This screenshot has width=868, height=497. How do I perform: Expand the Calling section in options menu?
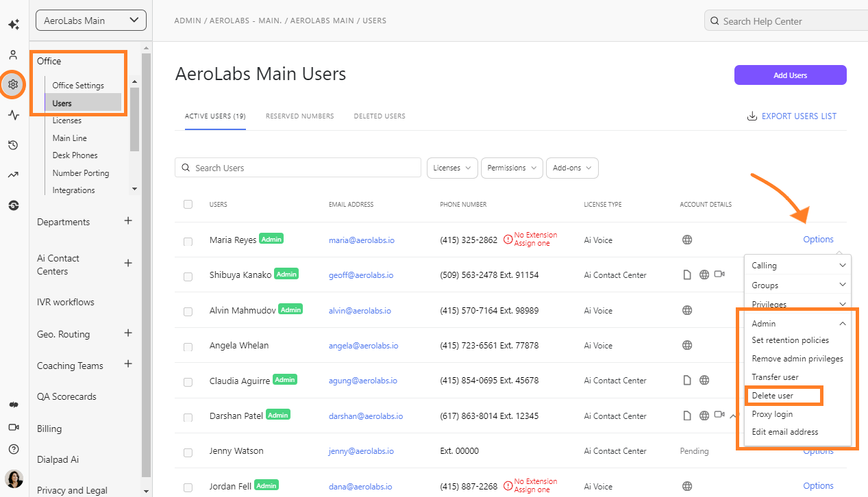click(798, 265)
